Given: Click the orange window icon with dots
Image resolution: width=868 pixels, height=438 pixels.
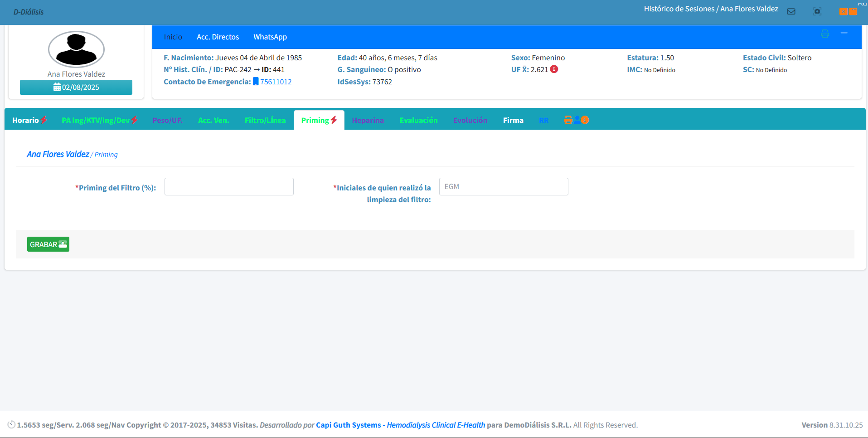Looking at the screenshot, I should tap(853, 11).
